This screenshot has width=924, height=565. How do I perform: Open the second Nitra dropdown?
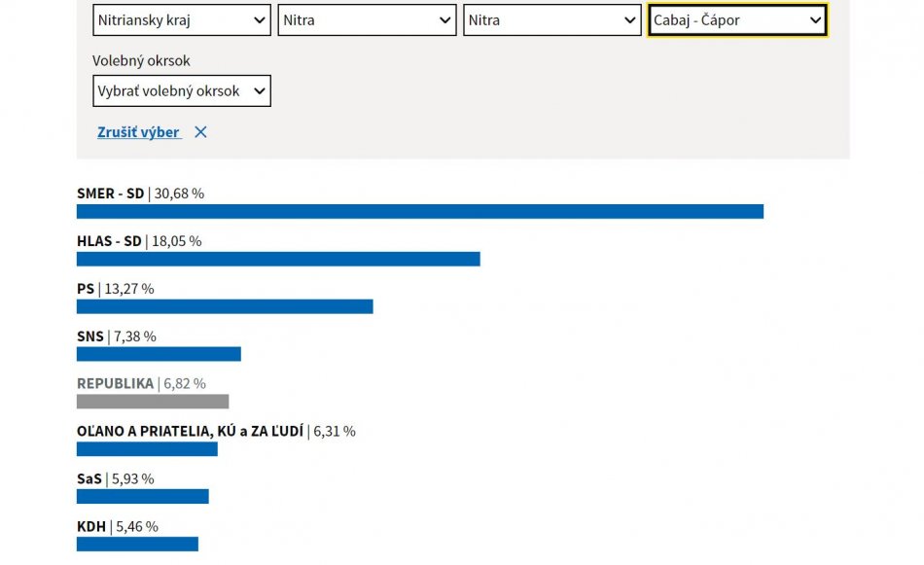(551, 19)
